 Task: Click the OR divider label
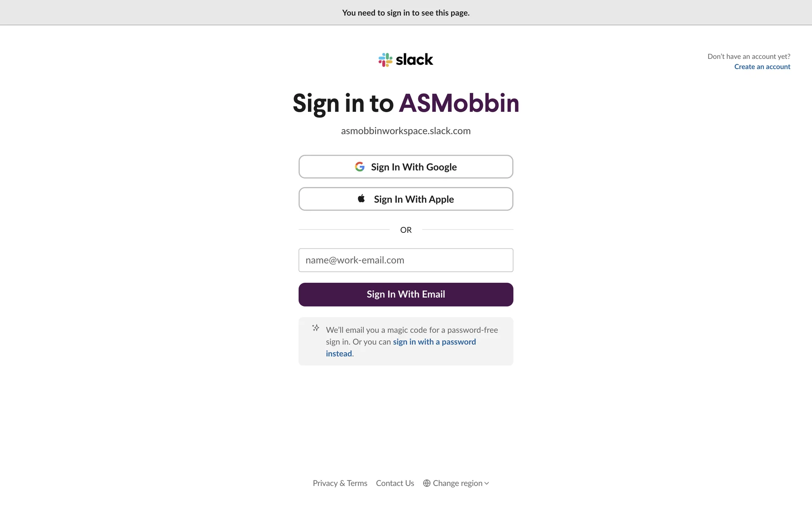406,230
